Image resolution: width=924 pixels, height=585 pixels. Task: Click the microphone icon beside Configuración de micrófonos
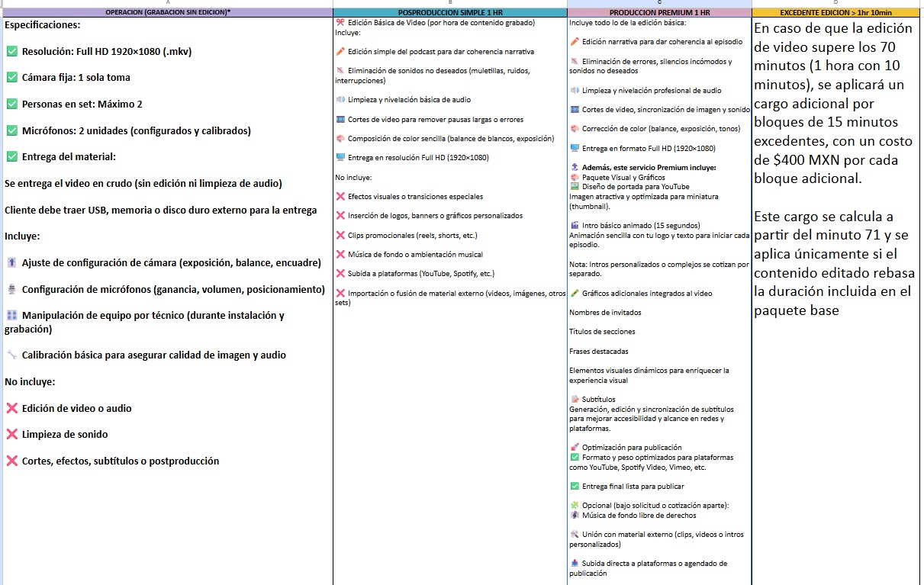(11, 290)
